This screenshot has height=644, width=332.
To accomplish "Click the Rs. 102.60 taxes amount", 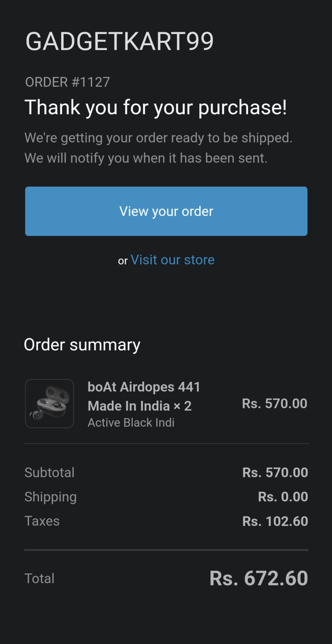I will (x=275, y=521).
